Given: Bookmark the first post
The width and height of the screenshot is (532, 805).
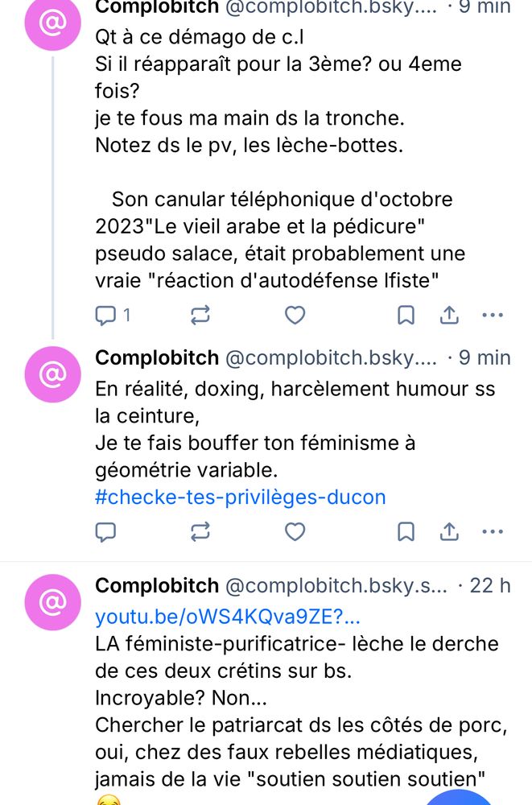Looking at the screenshot, I should point(406,315).
